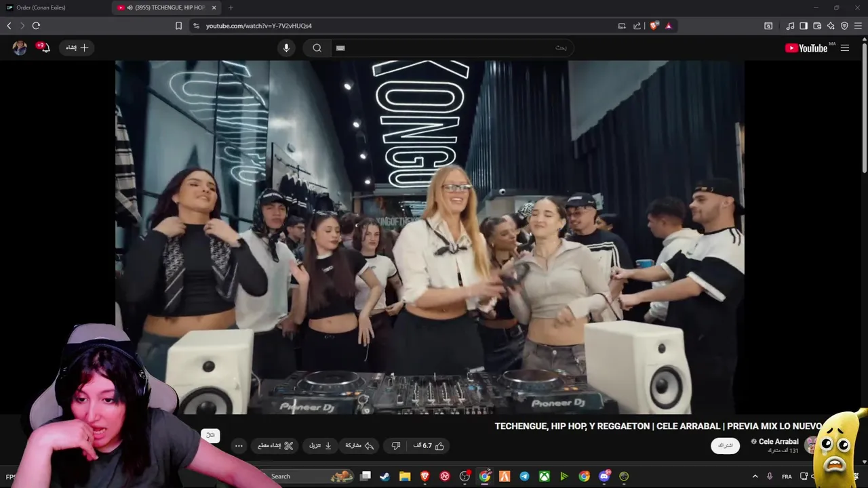The height and width of the screenshot is (488, 868).
Task: Click the install/cast screen icon in address bar
Action: click(x=622, y=26)
